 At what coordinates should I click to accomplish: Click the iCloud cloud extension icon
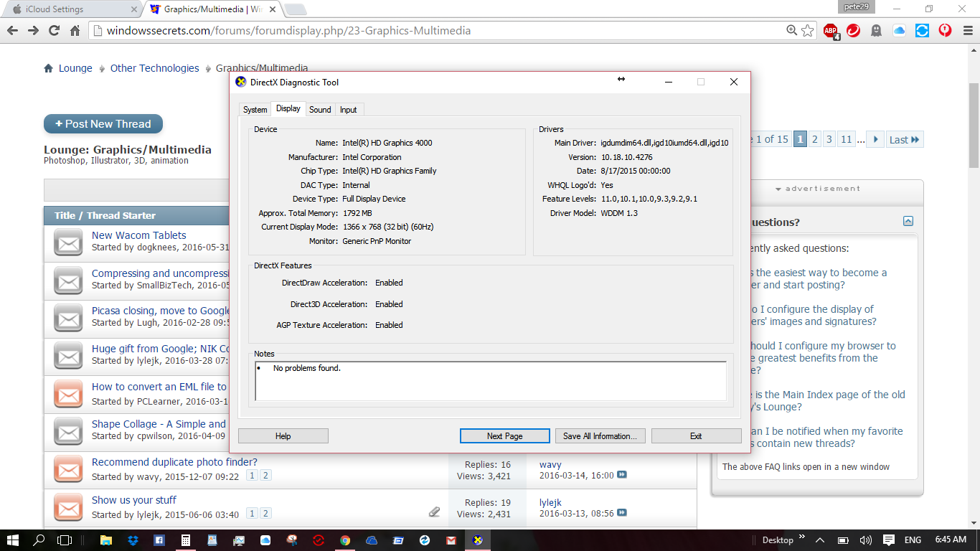tap(900, 31)
